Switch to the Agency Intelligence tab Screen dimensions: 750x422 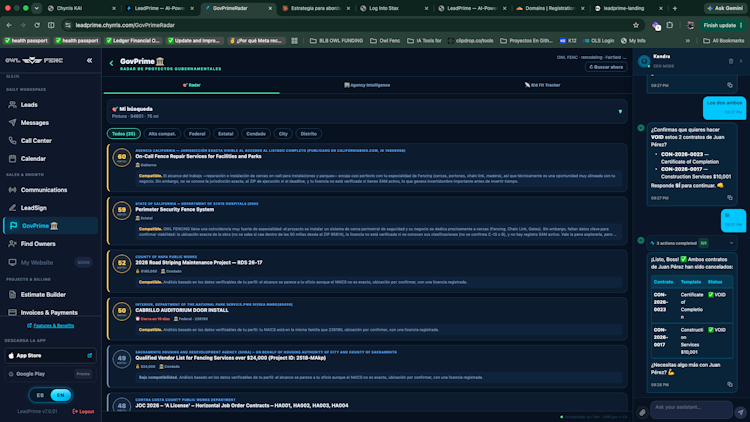tap(367, 85)
